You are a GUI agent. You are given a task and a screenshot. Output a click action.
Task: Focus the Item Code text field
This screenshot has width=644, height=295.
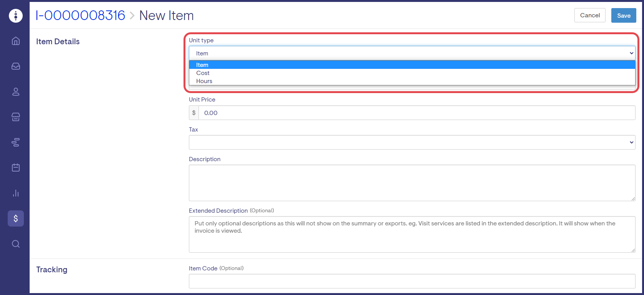(412, 281)
